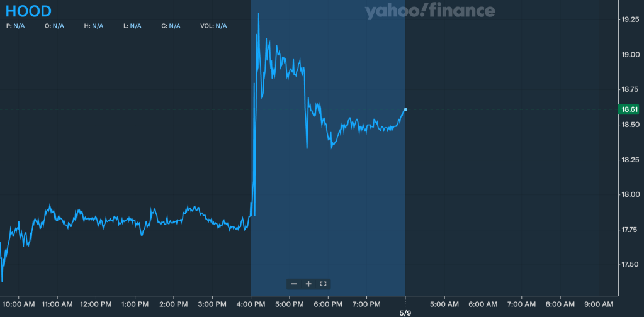
Task: Zoom in the chart with plus icon
Action: pyautogui.click(x=308, y=284)
